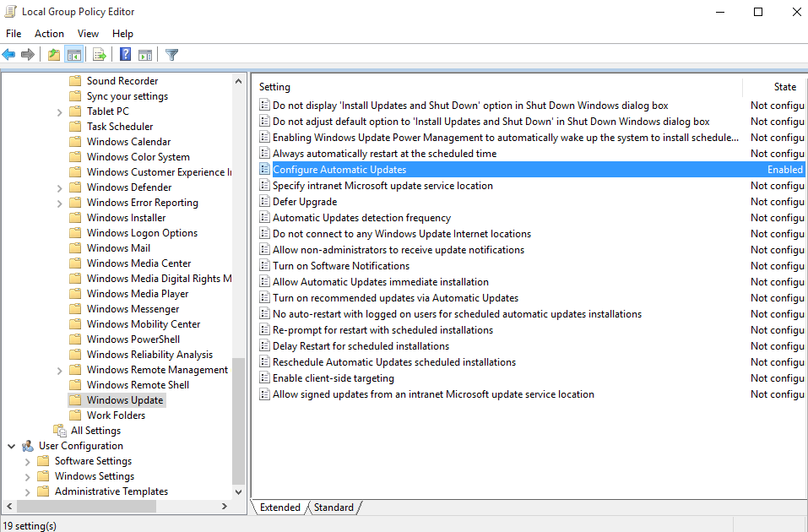Image resolution: width=808 pixels, height=532 pixels.
Task: Expand Windows Settings under User Configuration
Action: [27, 477]
